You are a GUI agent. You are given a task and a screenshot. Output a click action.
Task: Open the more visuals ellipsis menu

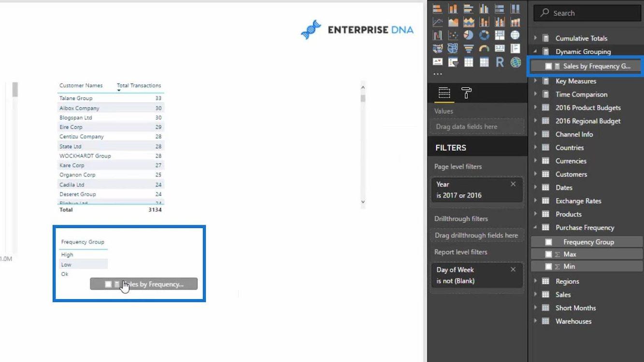[437, 74]
